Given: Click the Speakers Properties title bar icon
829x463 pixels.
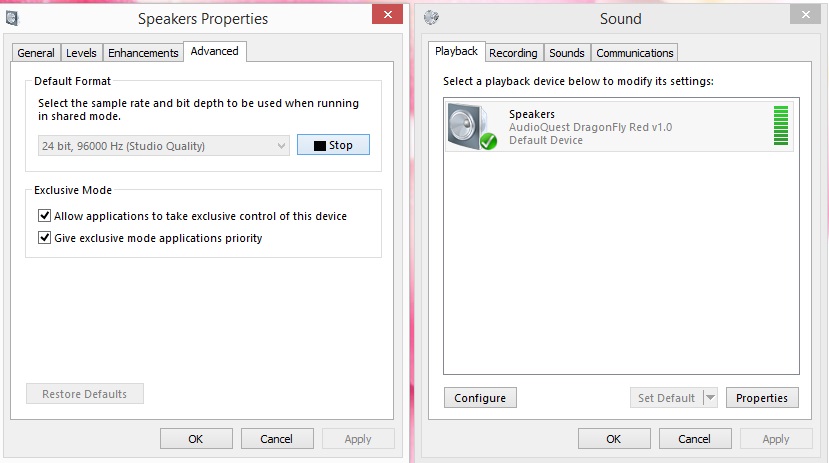Looking at the screenshot, I should click(x=12, y=18).
